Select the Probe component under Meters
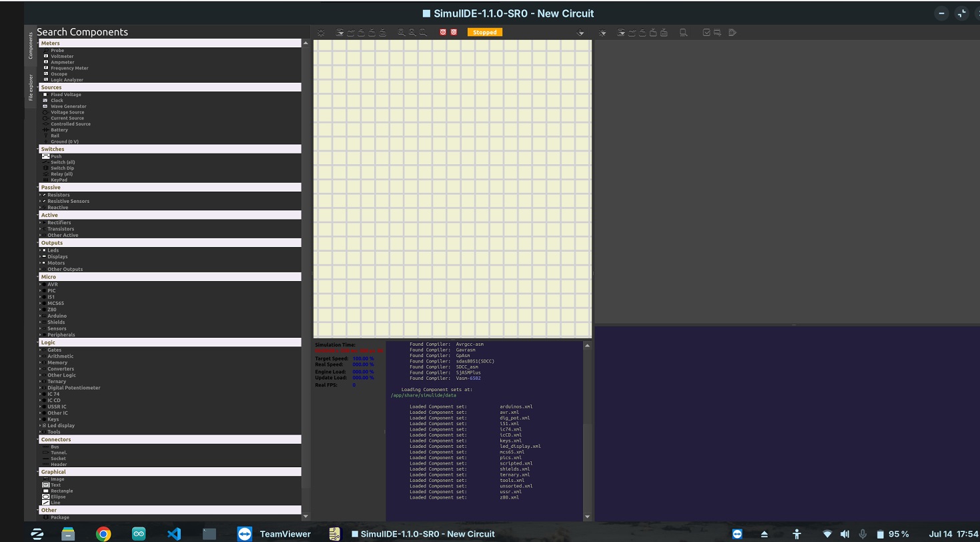The width and height of the screenshot is (980, 542). [57, 50]
